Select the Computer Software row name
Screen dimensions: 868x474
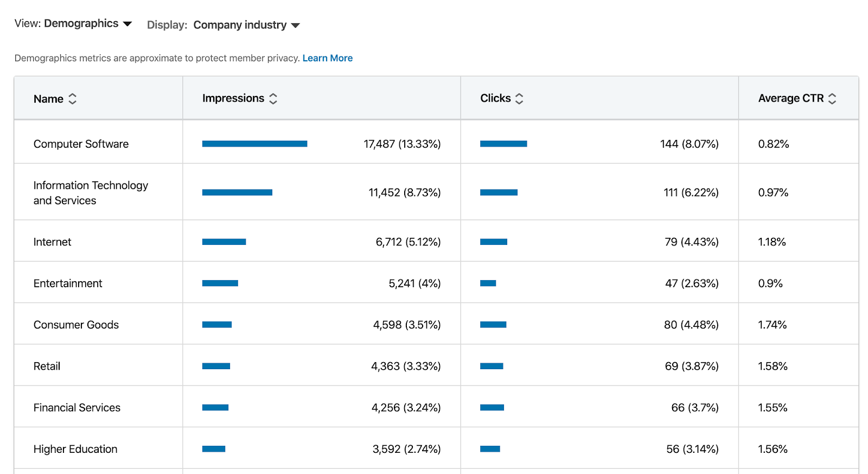click(81, 144)
